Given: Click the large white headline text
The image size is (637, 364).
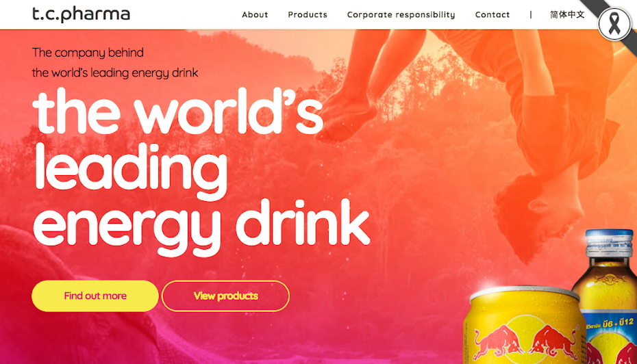Looking at the screenshot, I should coord(201,171).
